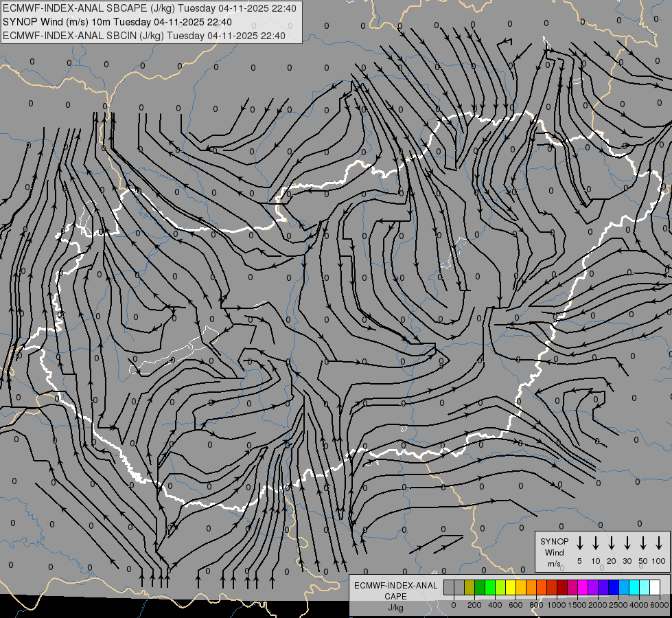
Task: Click the 100 m/s wind arrow symbol
Action: (659, 543)
